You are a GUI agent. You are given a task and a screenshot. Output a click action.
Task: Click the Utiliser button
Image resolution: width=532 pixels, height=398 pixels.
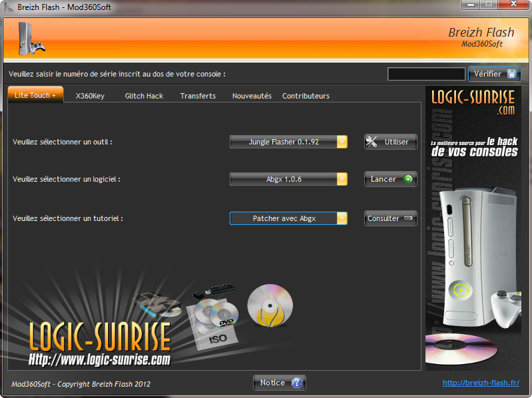391,142
